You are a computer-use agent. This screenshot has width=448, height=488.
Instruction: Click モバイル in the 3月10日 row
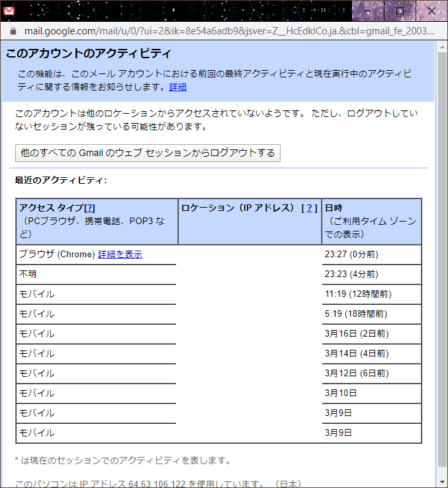pos(37,393)
